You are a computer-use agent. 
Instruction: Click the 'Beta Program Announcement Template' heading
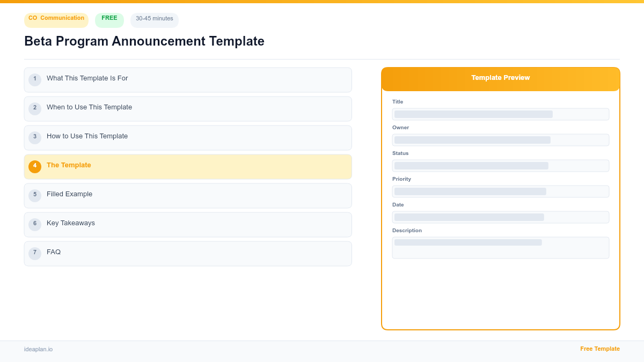point(144,41)
